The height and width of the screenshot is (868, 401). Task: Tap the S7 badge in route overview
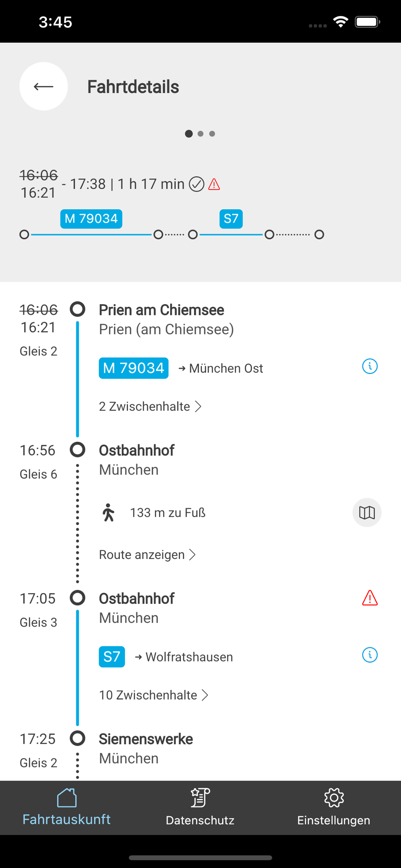tap(231, 219)
